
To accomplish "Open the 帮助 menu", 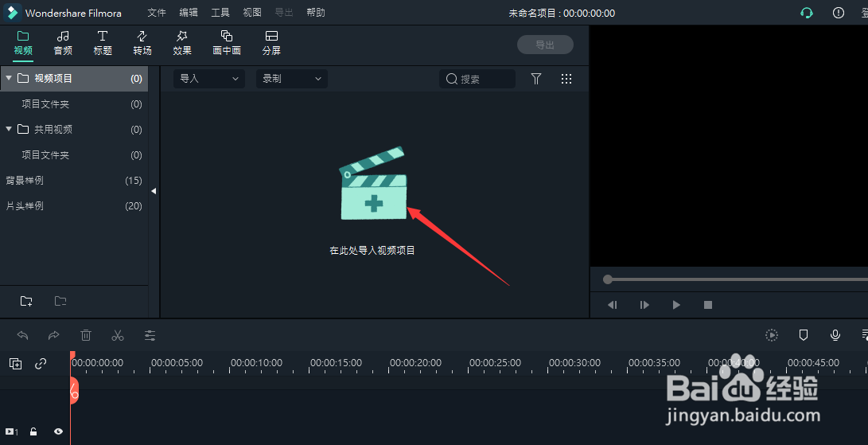I will click(x=316, y=13).
